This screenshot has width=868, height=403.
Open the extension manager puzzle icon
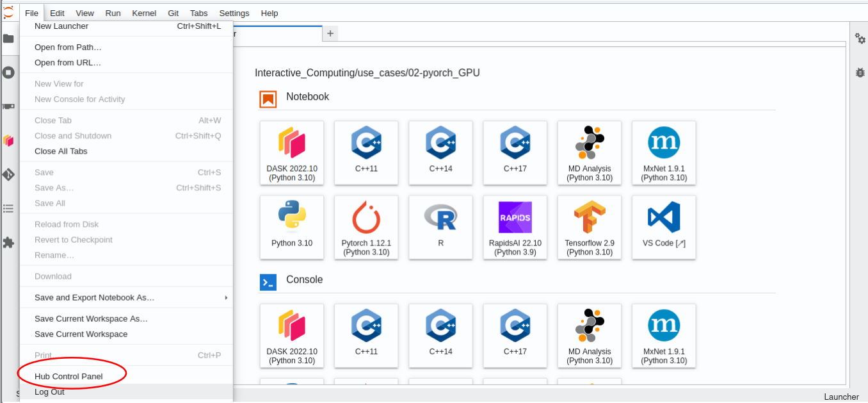8,243
